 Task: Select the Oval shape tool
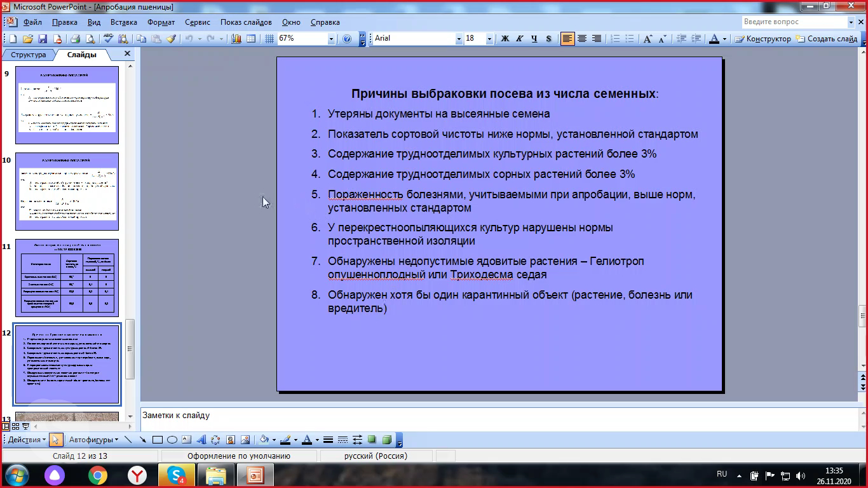click(172, 439)
